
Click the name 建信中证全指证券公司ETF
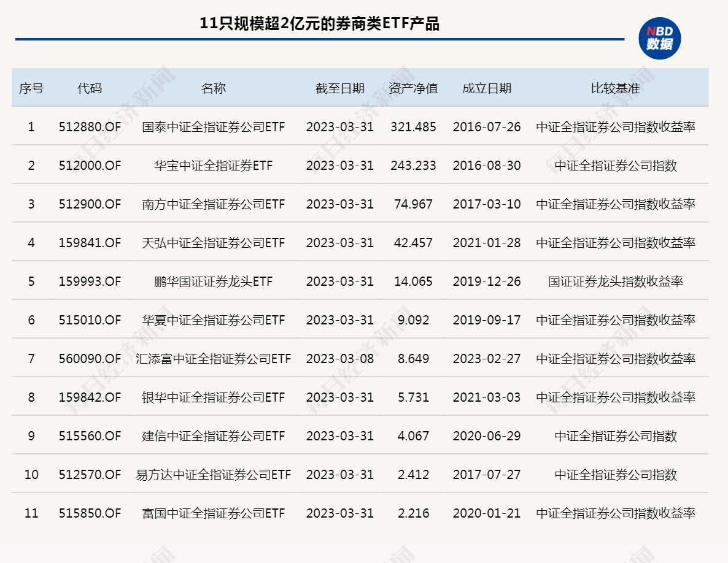click(213, 436)
